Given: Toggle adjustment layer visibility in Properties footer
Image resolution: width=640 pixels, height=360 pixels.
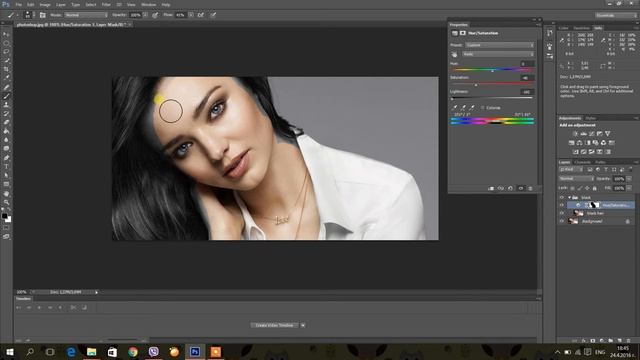Looking at the screenshot, I should pyautogui.click(x=520, y=189).
